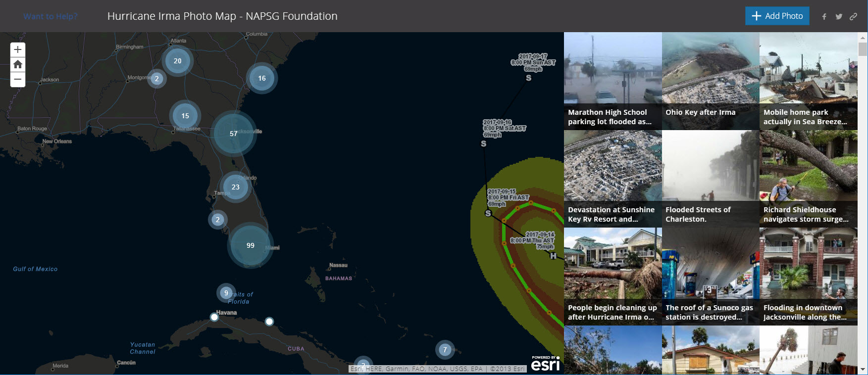Click the Nassau label on the map
This screenshot has width=868, height=375.
coord(339,265)
